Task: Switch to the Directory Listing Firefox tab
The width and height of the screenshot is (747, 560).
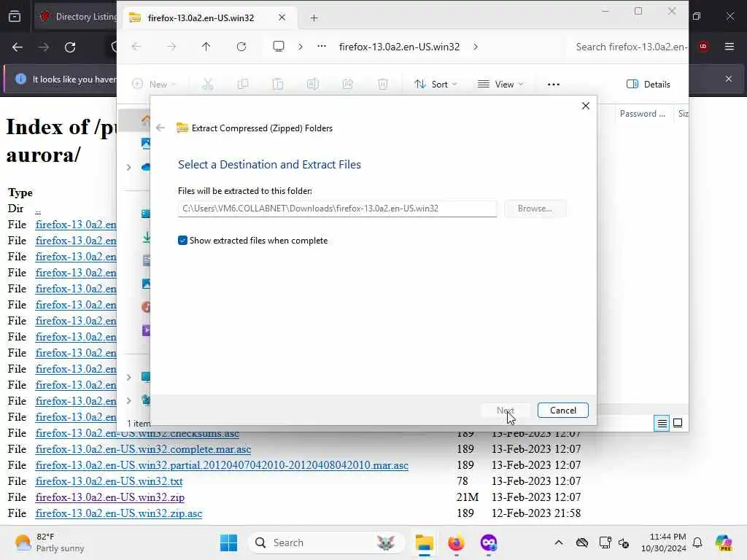Action: [x=76, y=17]
